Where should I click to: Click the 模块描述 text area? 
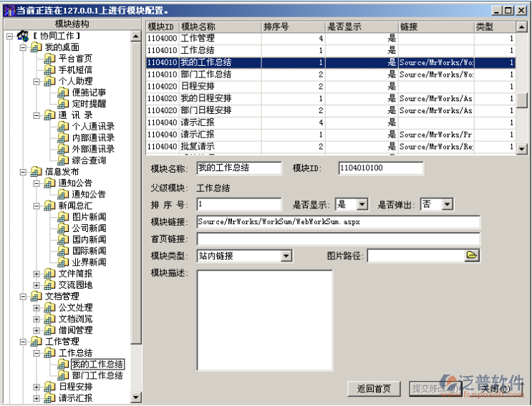click(265, 320)
